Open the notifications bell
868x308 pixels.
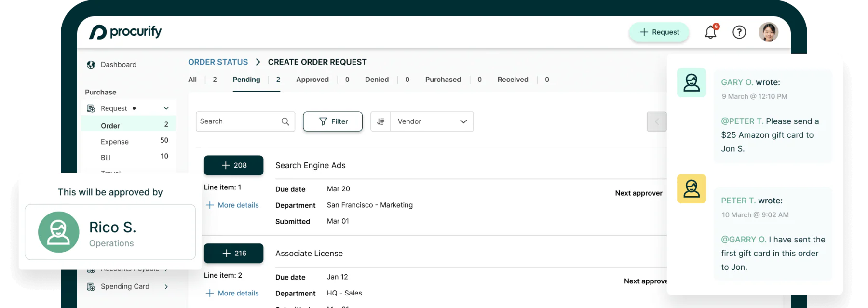711,32
